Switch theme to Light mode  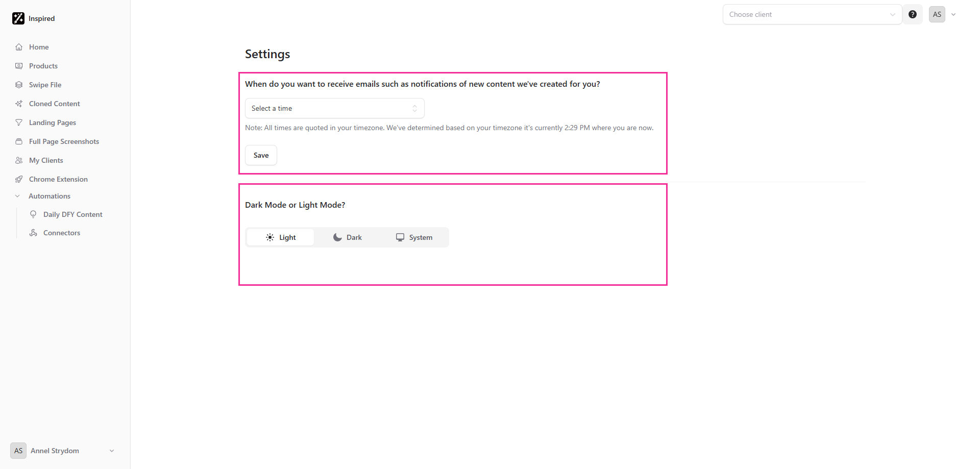coord(280,237)
